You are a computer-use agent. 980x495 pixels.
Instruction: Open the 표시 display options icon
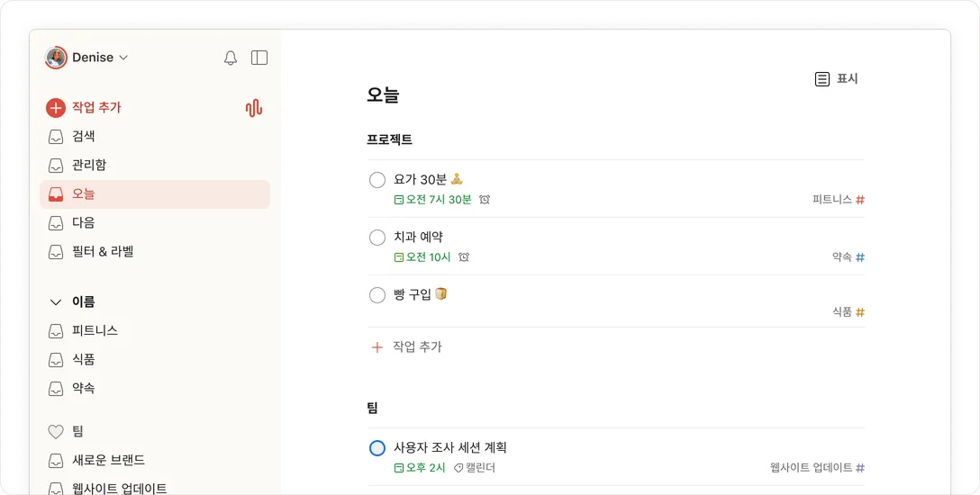point(822,79)
